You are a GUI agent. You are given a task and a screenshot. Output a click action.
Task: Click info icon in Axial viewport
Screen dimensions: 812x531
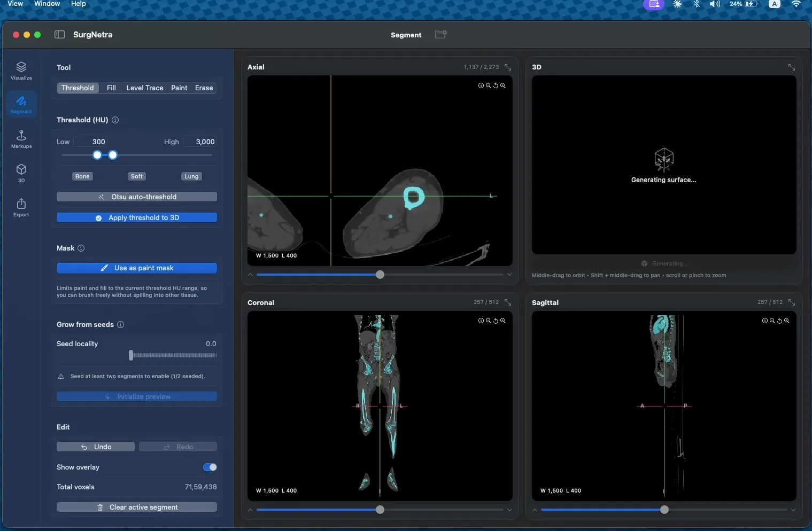481,85
